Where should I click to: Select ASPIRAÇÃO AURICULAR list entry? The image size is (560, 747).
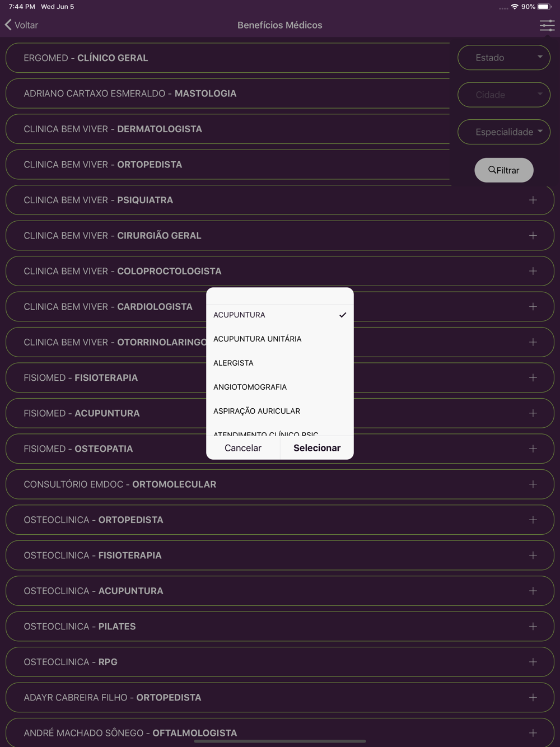[x=280, y=411]
